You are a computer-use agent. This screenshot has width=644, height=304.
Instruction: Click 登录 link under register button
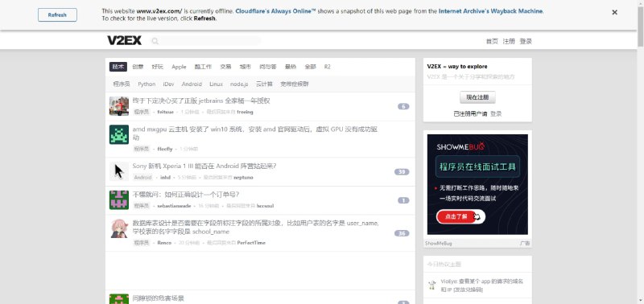coord(496,113)
